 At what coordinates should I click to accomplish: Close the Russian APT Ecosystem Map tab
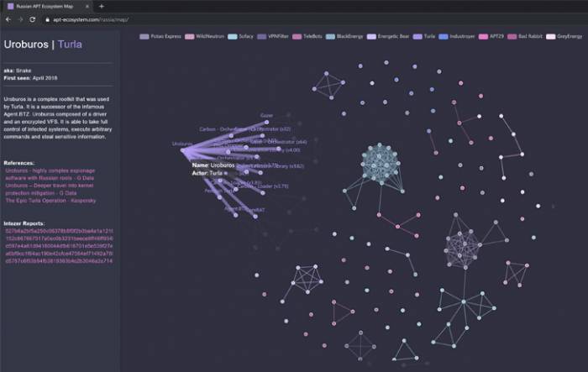(89, 6)
